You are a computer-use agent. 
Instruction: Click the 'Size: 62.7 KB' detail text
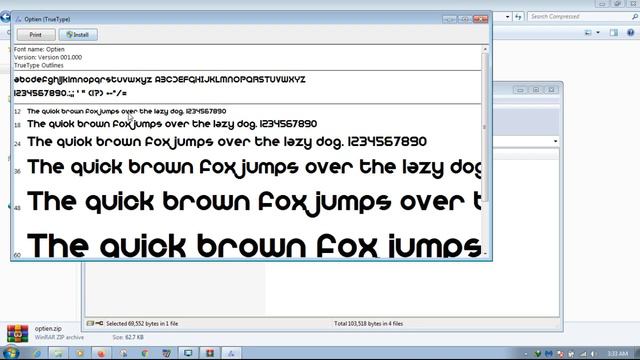(x=128, y=337)
